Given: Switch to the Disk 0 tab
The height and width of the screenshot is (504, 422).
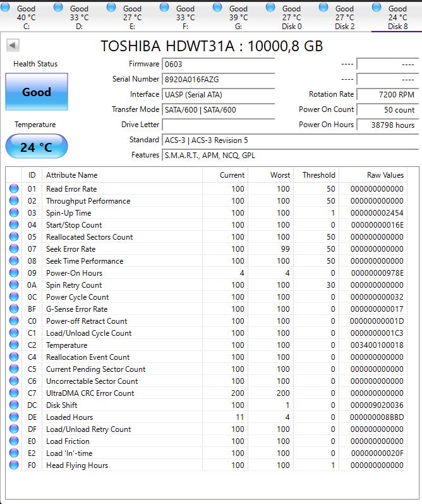Looking at the screenshot, I should coord(291,16).
